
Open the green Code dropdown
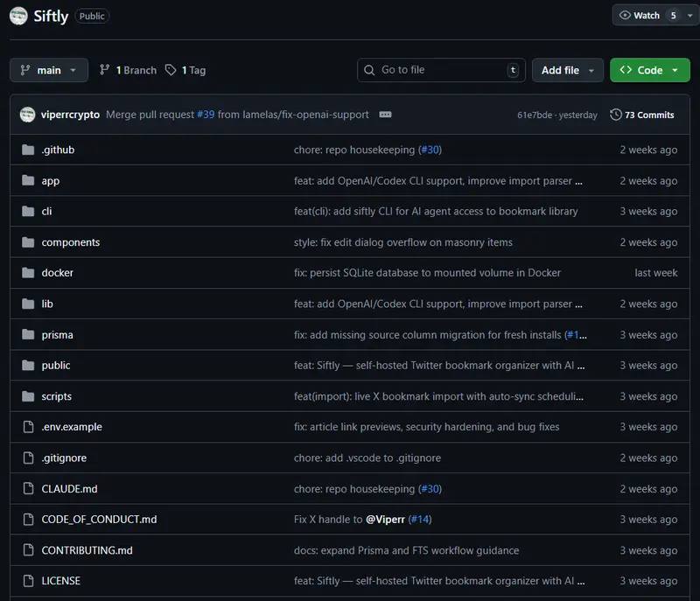649,70
